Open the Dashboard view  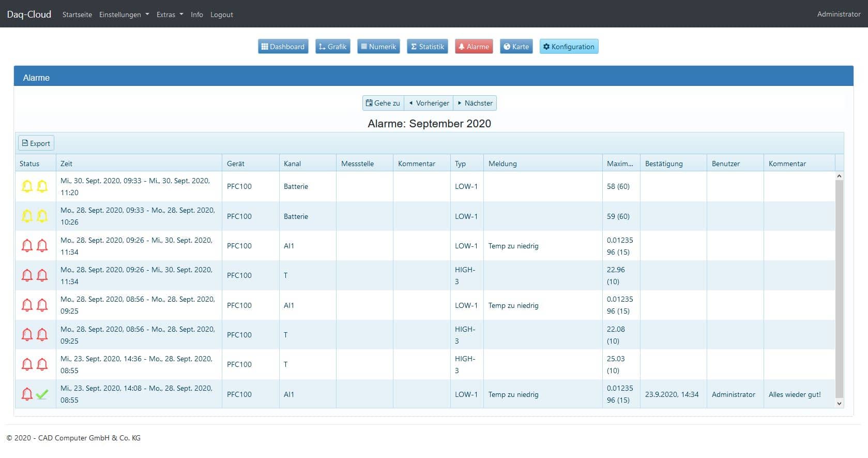tap(283, 47)
